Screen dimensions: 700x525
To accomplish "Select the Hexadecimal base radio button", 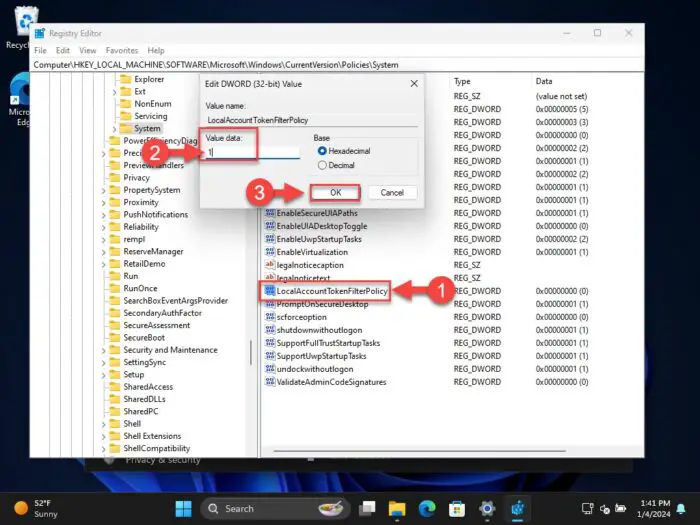I will (322, 151).
